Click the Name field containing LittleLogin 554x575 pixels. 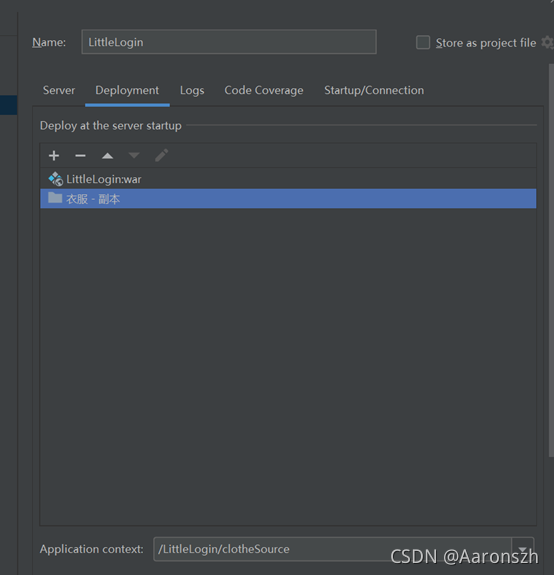[229, 42]
